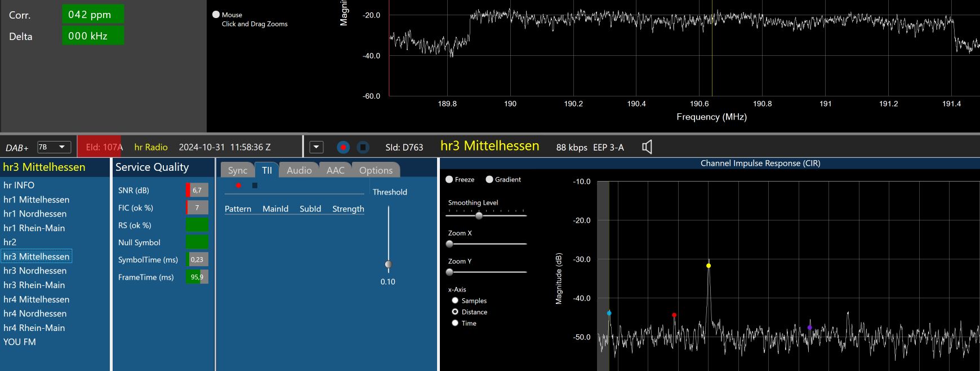Switch to the Audio tab
980x371 pixels.
pyautogui.click(x=299, y=170)
